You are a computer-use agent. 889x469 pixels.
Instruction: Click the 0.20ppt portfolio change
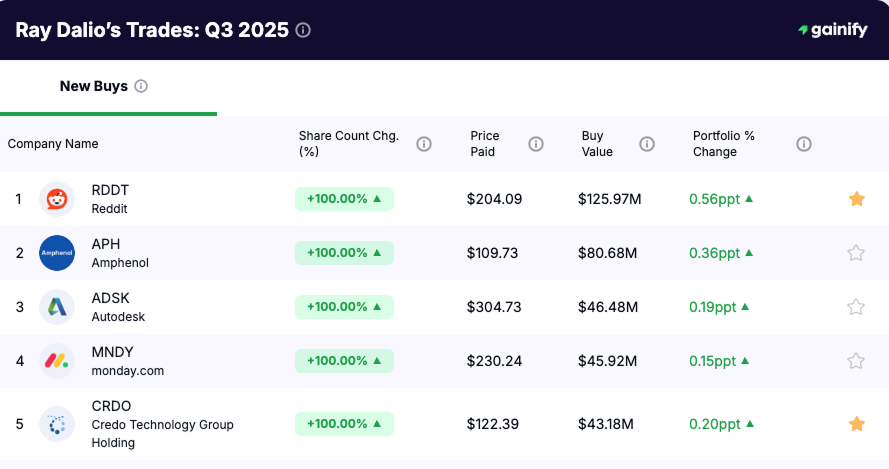coord(722,424)
